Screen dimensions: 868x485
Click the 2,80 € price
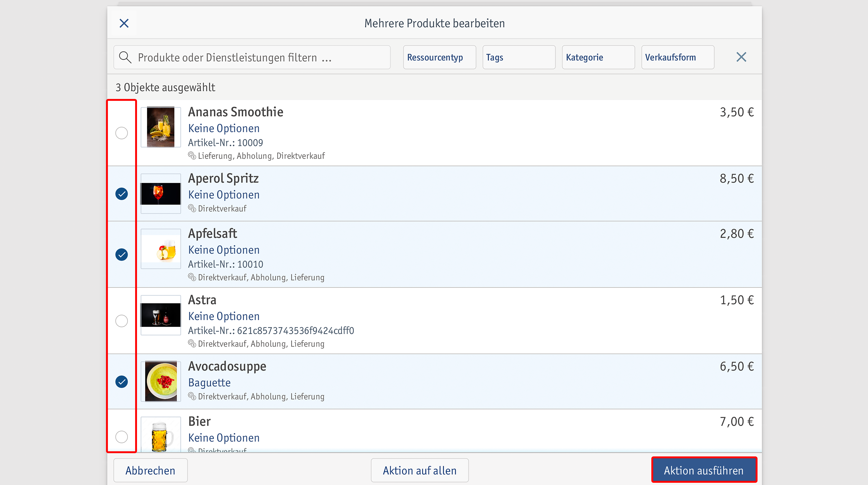(x=737, y=234)
